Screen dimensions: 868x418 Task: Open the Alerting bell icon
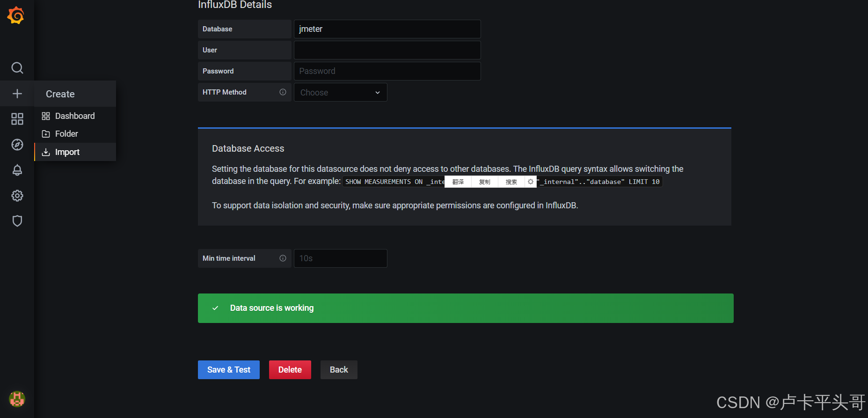click(x=17, y=170)
